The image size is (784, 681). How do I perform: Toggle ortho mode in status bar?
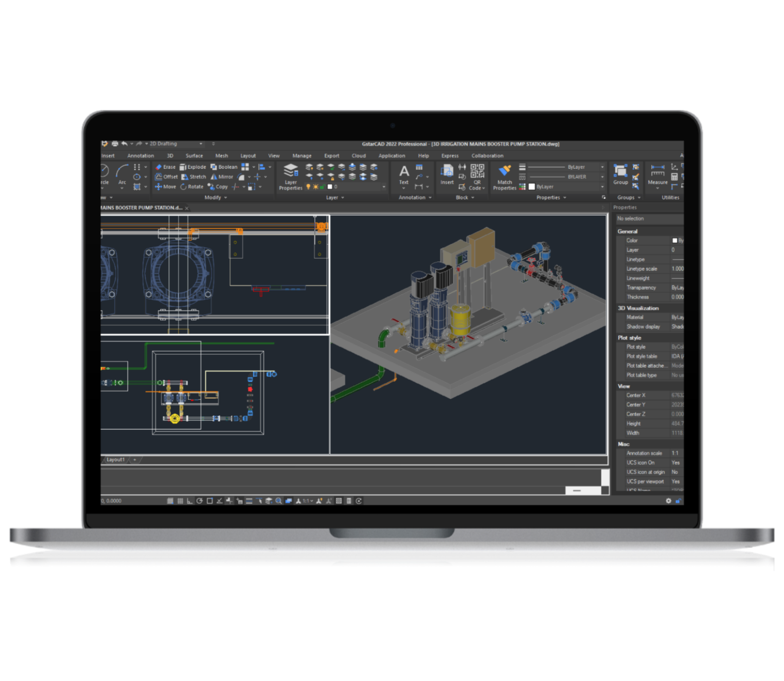[190, 500]
